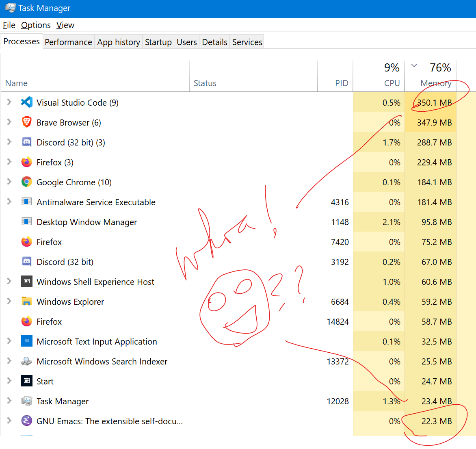Screen dimensions: 476x449
Task: Expand the Microsoft Windows Search Indexer row
Action: [9, 361]
